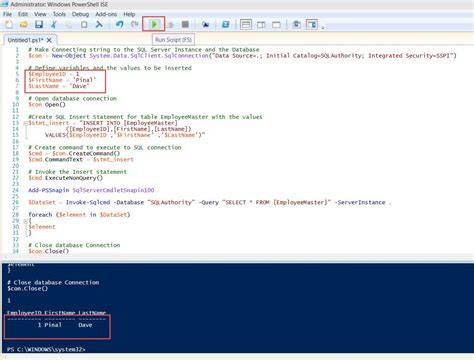Screen dimensions: 474x360
Task: Click the $con.CreateCommand() line
Action: point(74,153)
